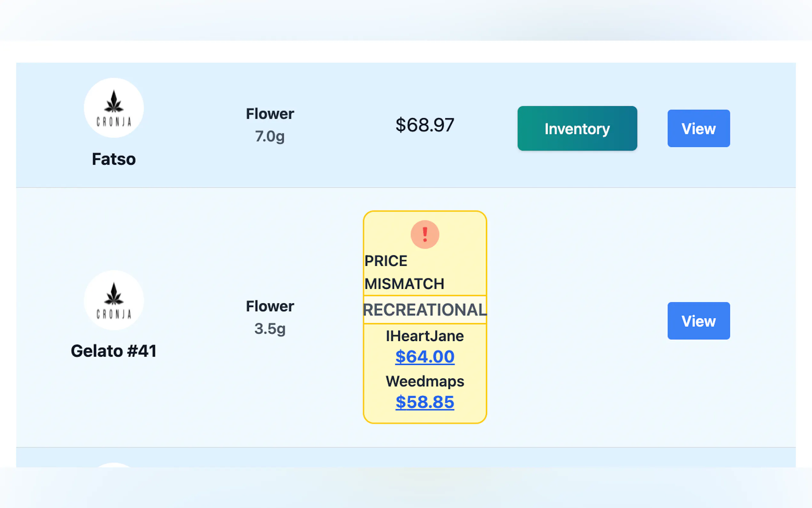Click the red exclamation warning icon
The width and height of the screenshot is (812, 508).
click(425, 234)
